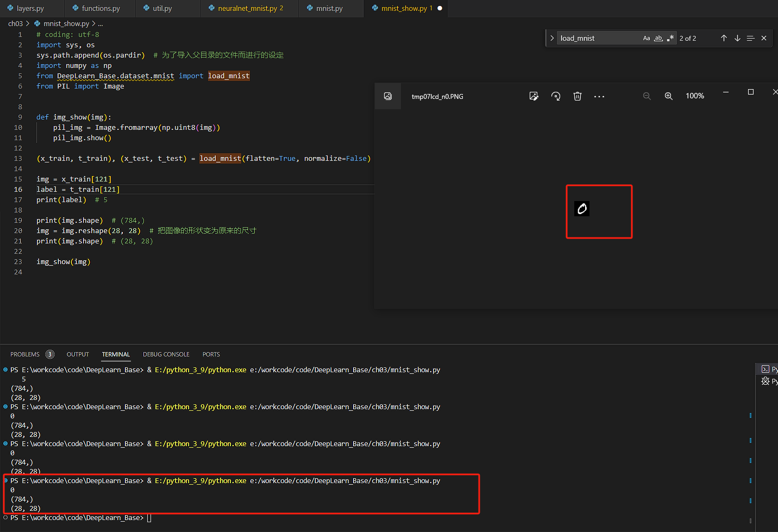Close the find widget

coord(764,38)
